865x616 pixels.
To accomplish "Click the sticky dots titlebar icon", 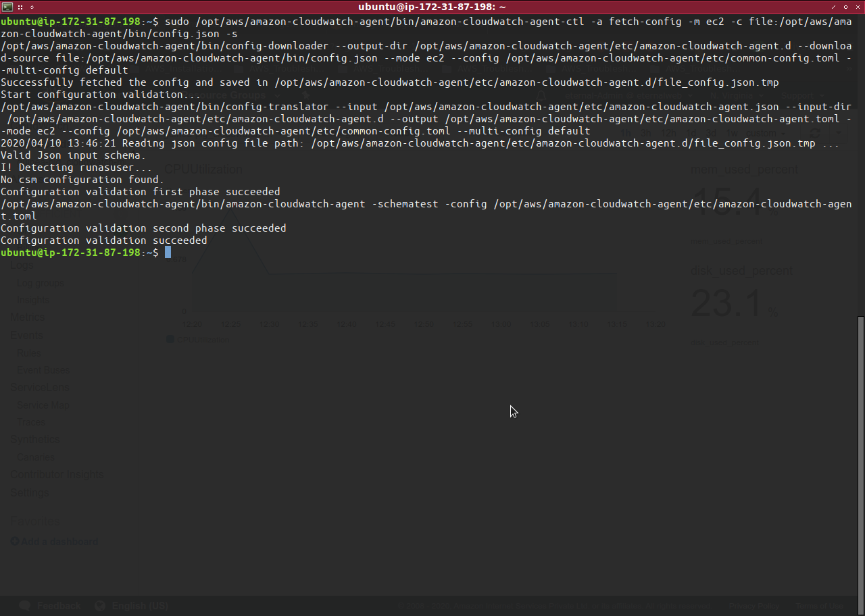I will pos(21,6).
